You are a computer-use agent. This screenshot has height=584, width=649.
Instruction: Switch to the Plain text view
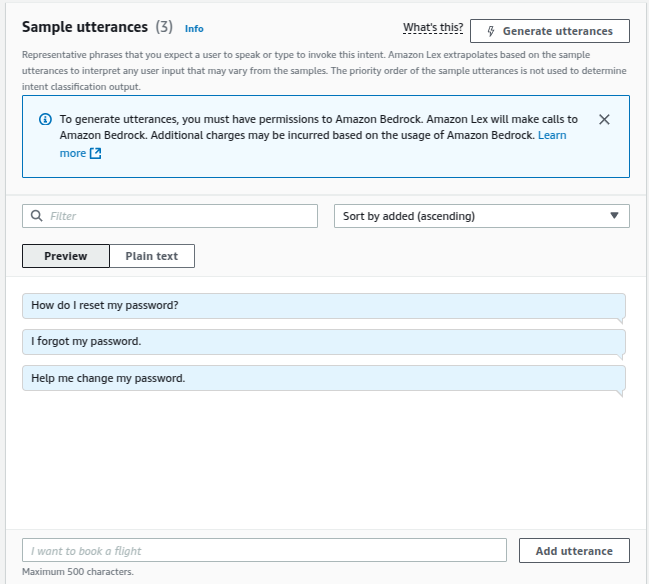point(152,256)
